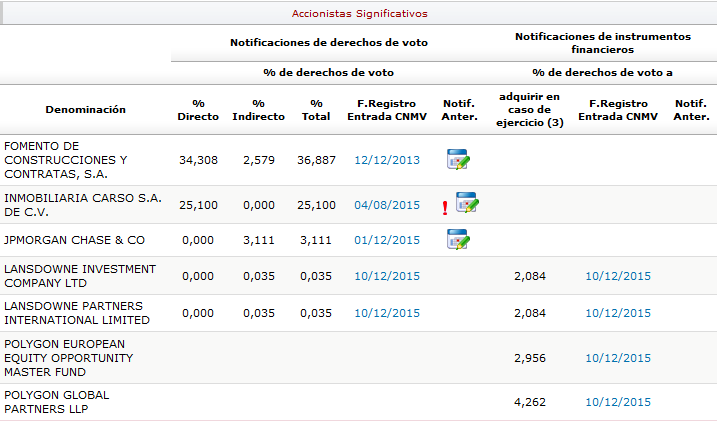Open Polygon European Equity 10/12/2015 date link
Image resolution: width=717 pixels, height=421 pixels.
[618, 358]
